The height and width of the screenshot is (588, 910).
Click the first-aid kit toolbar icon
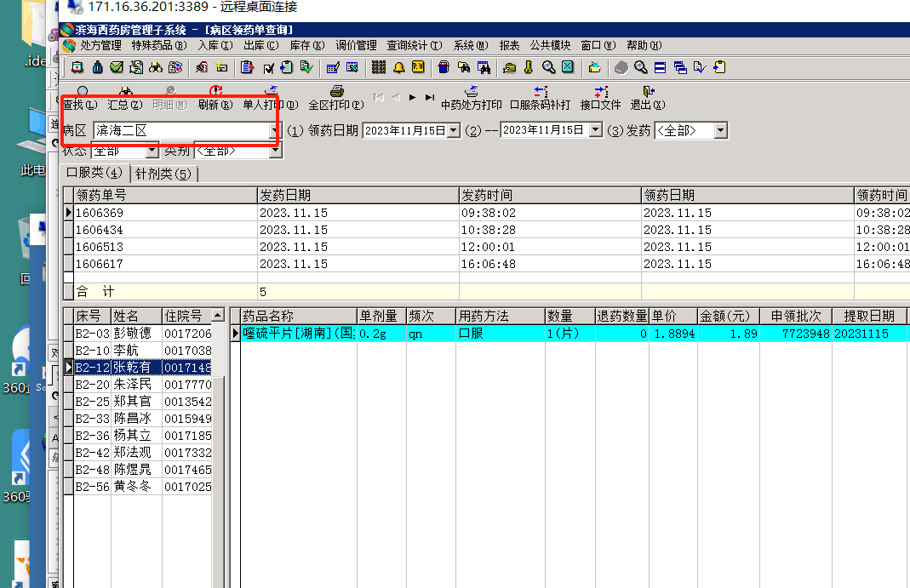coord(77,68)
